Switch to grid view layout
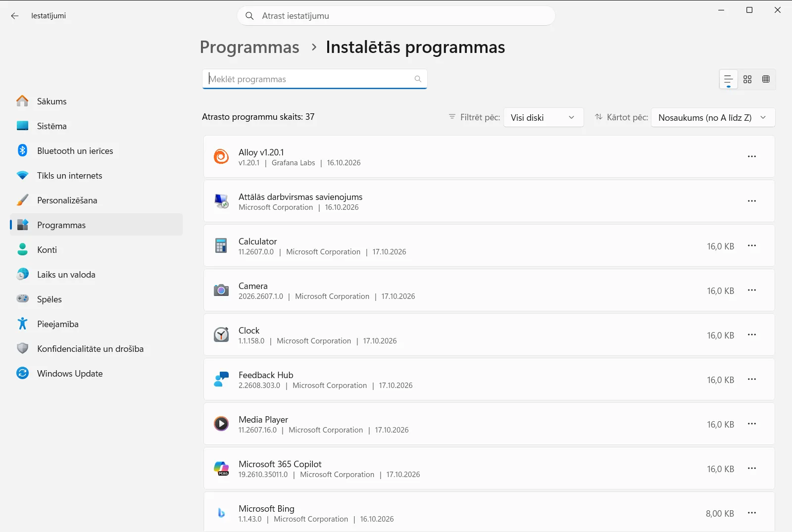Screen dimensions: 792x532 click(x=747, y=79)
